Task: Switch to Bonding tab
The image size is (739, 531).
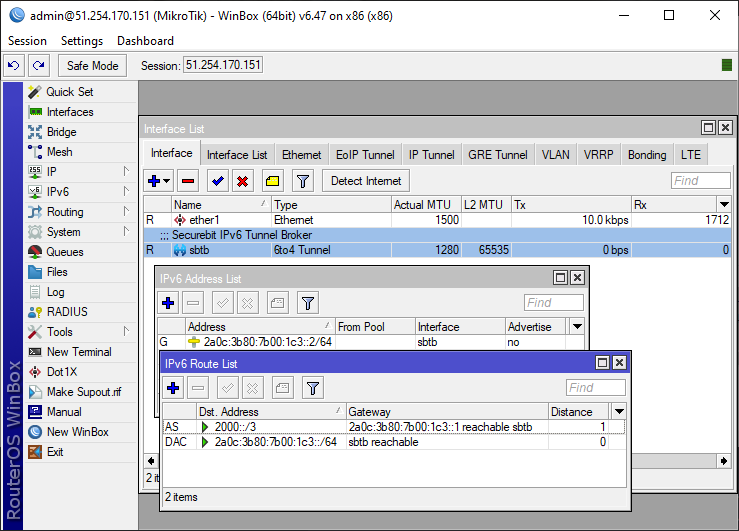Action: click(647, 155)
